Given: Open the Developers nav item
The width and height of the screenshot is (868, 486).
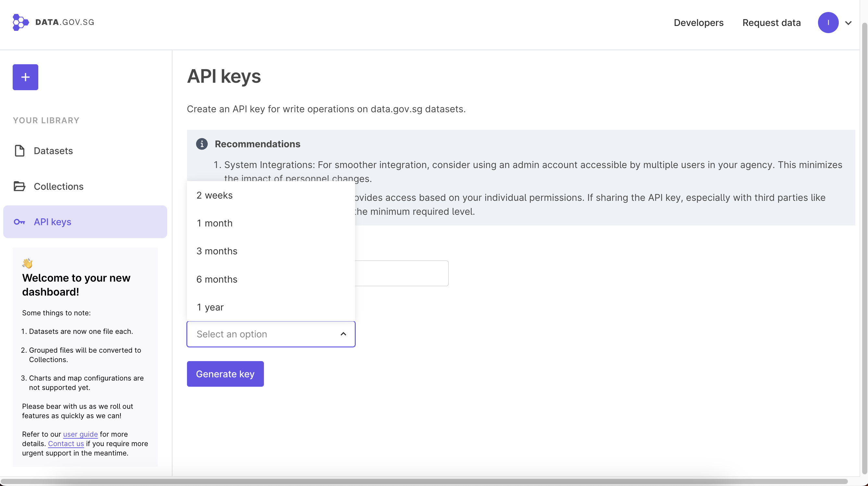Looking at the screenshot, I should coord(698,23).
